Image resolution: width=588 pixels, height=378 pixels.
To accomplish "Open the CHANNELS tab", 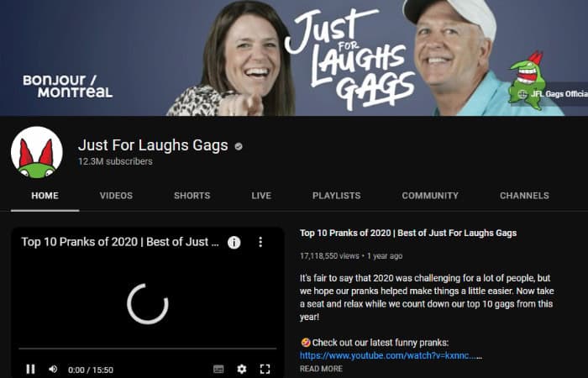I will pyautogui.click(x=524, y=196).
